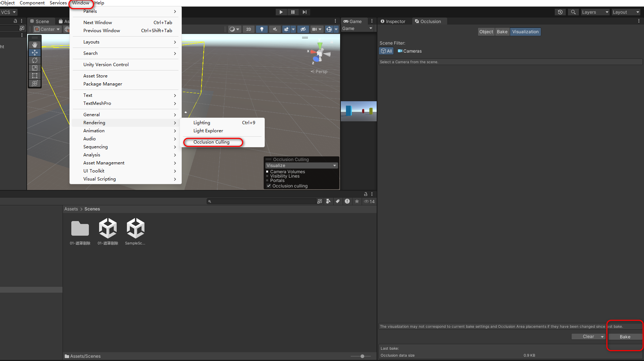Toggle hidden objects visibility eye icon
Viewport: 644px width, 361px height.
303,29
